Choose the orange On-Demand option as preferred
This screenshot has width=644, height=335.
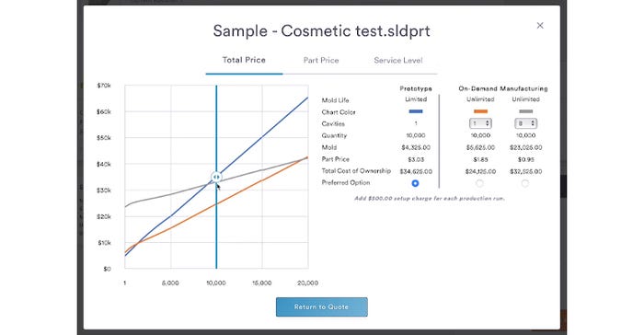tap(479, 183)
